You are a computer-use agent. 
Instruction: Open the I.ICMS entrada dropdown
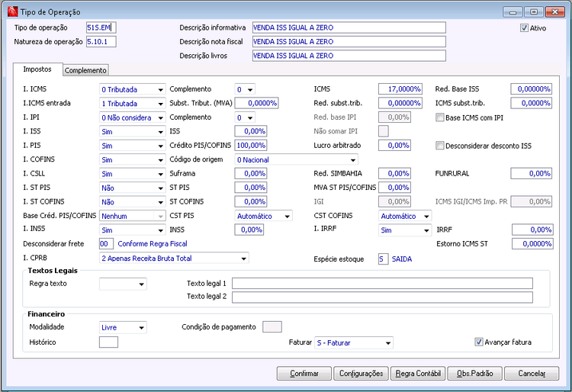pyautogui.click(x=132, y=103)
